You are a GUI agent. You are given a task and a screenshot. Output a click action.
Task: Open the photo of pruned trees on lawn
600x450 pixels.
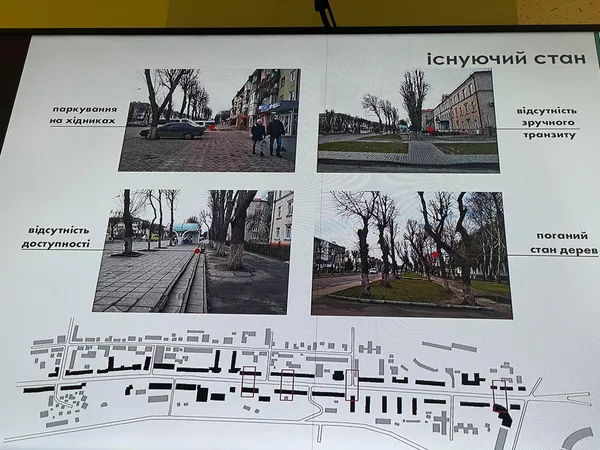pyautogui.click(x=411, y=254)
